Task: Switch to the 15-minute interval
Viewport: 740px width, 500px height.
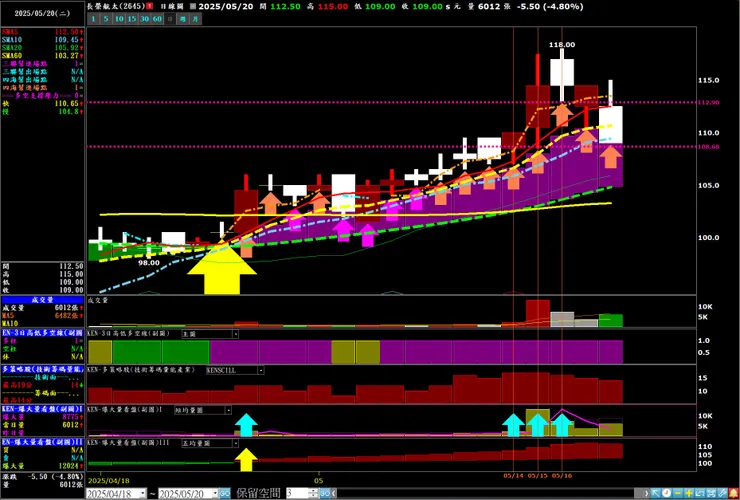Action: [132, 19]
